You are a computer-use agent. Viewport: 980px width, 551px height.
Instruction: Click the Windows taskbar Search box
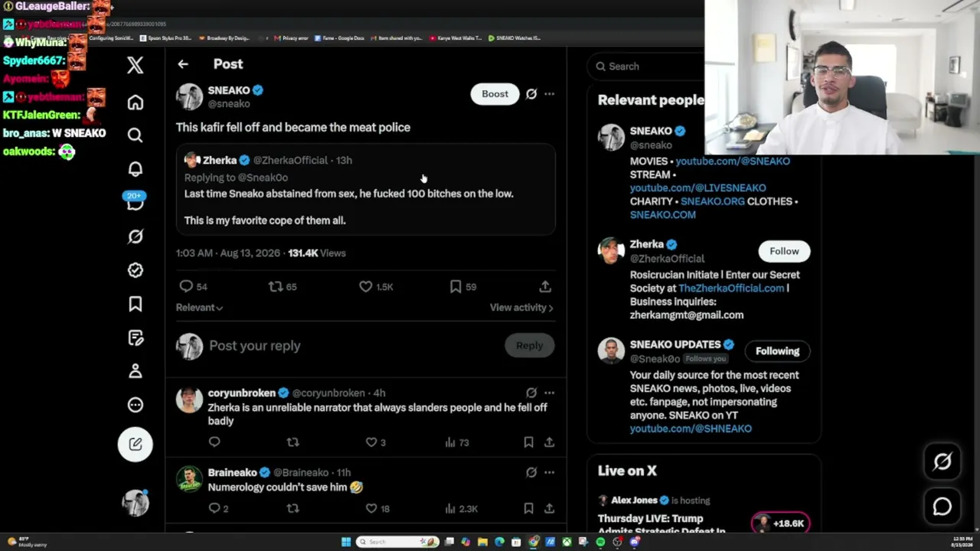398,542
